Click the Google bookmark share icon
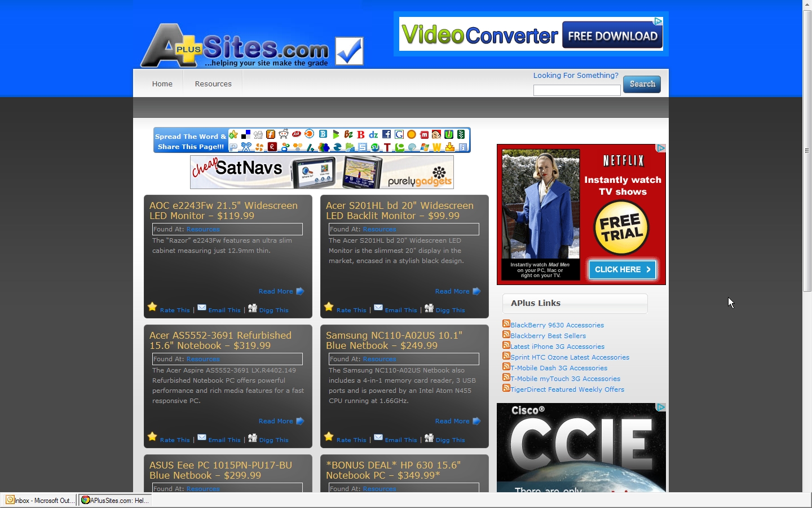 tap(399, 134)
